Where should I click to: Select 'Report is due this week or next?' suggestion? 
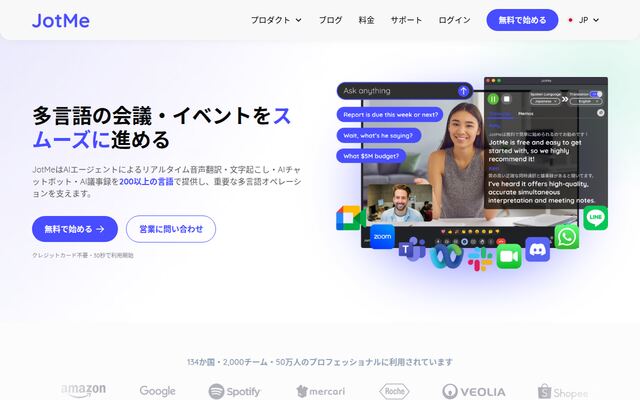pos(390,115)
